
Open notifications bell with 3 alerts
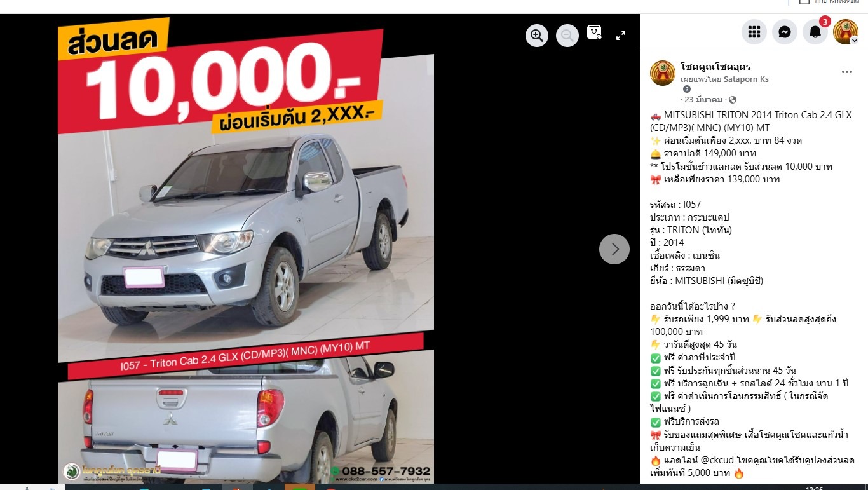tap(815, 32)
